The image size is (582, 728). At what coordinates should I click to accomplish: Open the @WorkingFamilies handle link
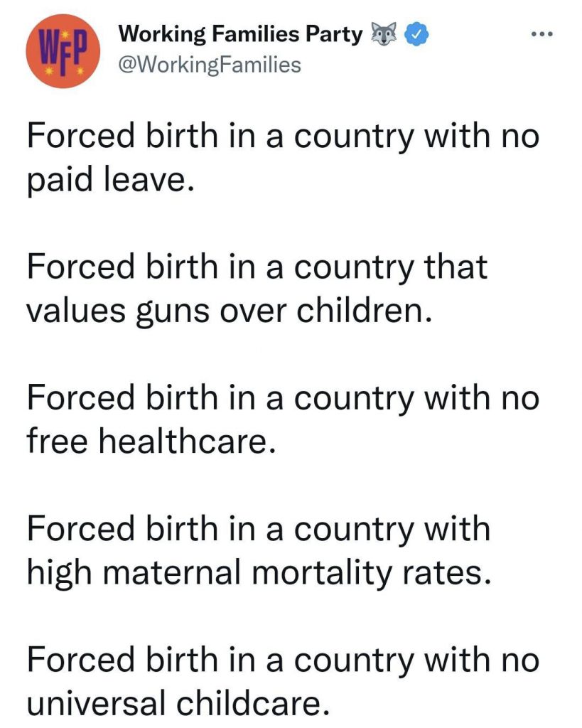point(210,65)
